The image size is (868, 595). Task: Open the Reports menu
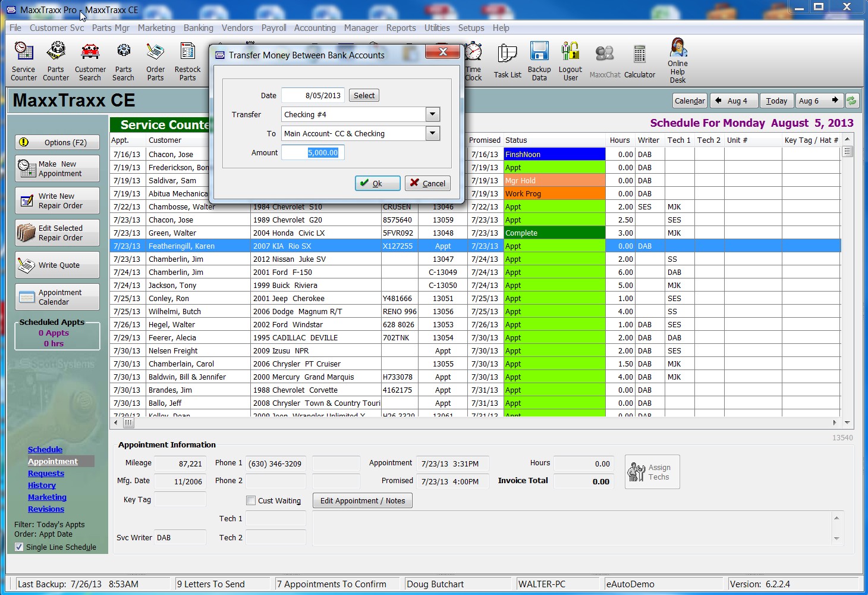pos(401,28)
